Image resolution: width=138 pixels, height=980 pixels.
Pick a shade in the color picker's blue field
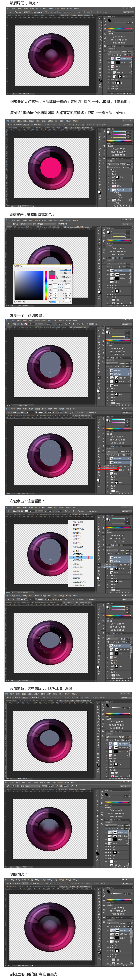(29, 285)
